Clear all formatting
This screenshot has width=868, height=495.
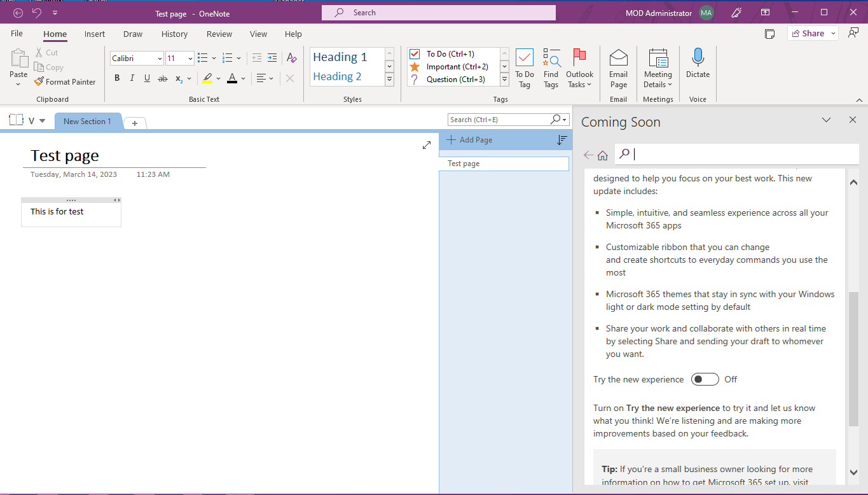pyautogui.click(x=291, y=58)
